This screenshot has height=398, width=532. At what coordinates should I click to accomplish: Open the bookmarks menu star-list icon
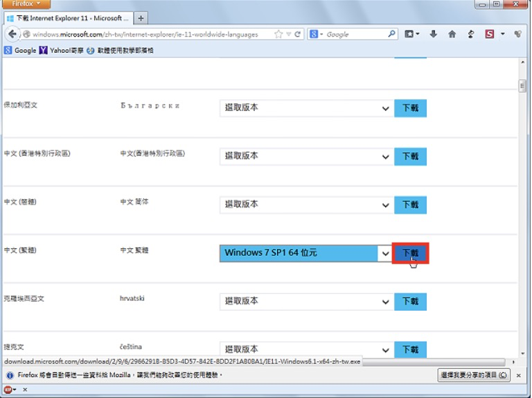pos(412,34)
